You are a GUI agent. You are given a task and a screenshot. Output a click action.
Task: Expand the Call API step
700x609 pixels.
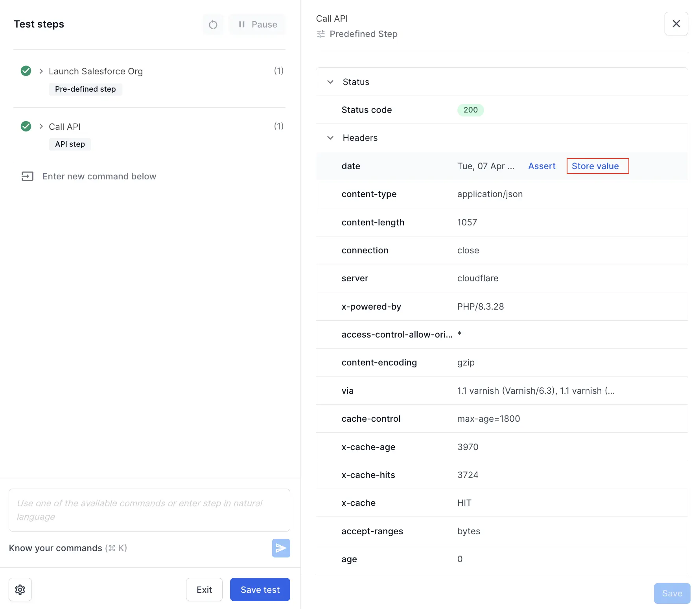pos(41,126)
